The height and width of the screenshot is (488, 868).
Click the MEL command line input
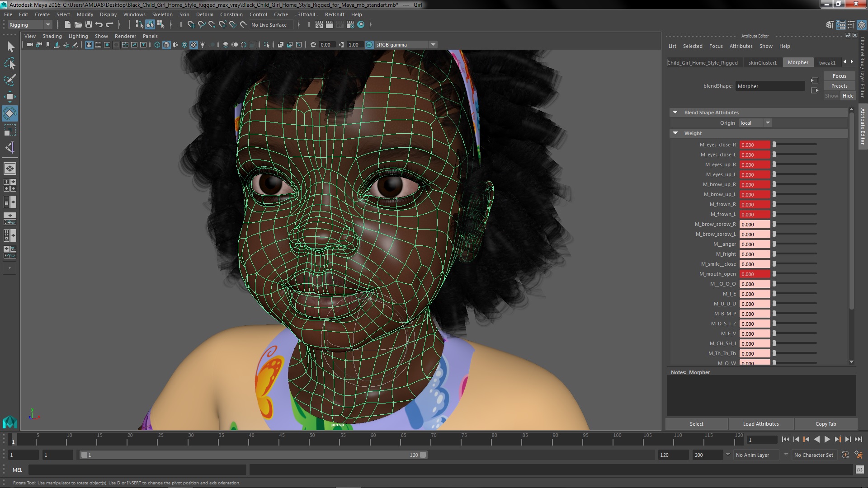pos(137,470)
